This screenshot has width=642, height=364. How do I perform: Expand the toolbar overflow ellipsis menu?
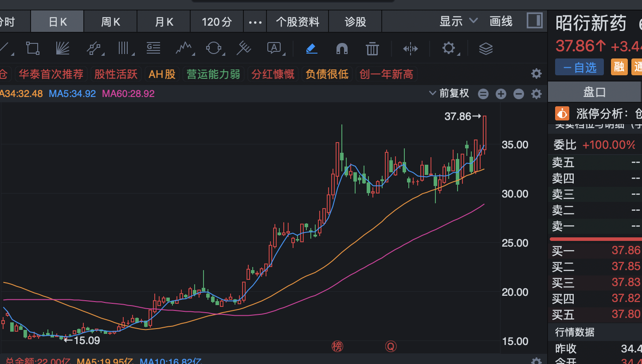pyautogui.click(x=255, y=21)
